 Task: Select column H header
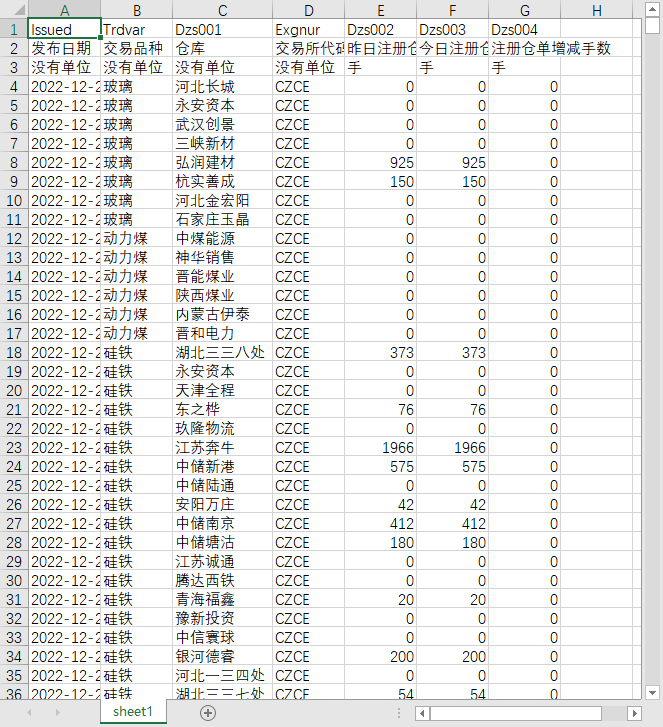[597, 10]
